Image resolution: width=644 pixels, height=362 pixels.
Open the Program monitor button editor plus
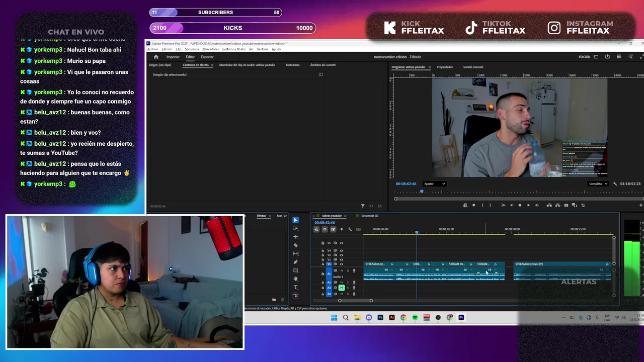tap(641, 205)
